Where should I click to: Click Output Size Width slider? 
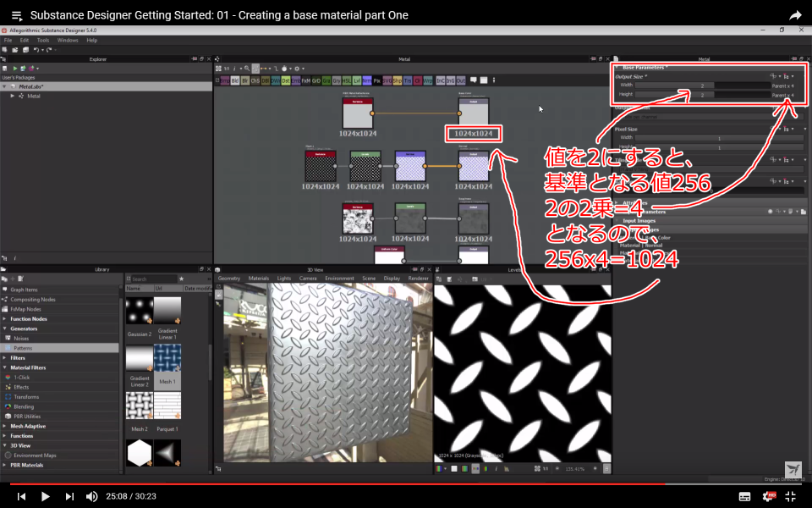(x=702, y=86)
